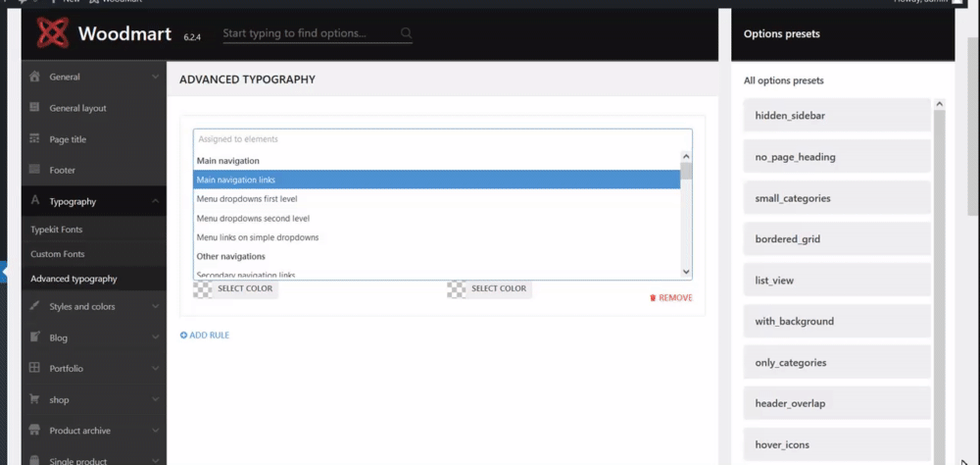Viewport: 980px width, 465px height.
Task: Select the hidden_sidebar preset
Action: coord(837,115)
